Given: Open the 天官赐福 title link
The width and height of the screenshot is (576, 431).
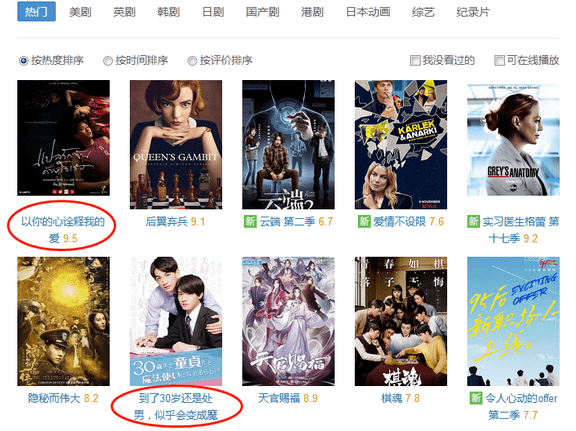Looking at the screenshot, I should pyautogui.click(x=279, y=398).
